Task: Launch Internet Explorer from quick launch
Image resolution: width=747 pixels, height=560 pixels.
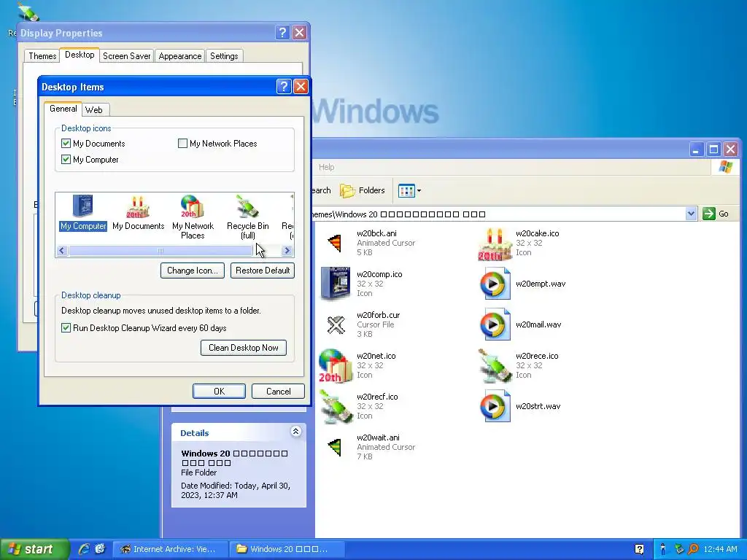Action: pyautogui.click(x=85, y=548)
